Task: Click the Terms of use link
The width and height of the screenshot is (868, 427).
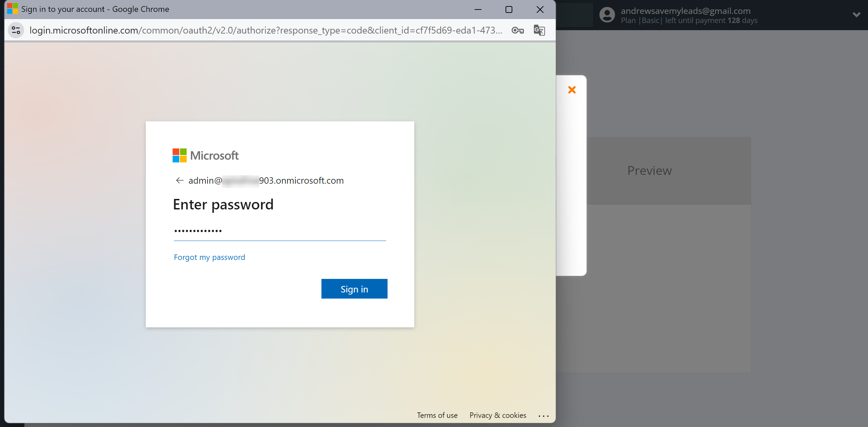Action: [x=437, y=414]
